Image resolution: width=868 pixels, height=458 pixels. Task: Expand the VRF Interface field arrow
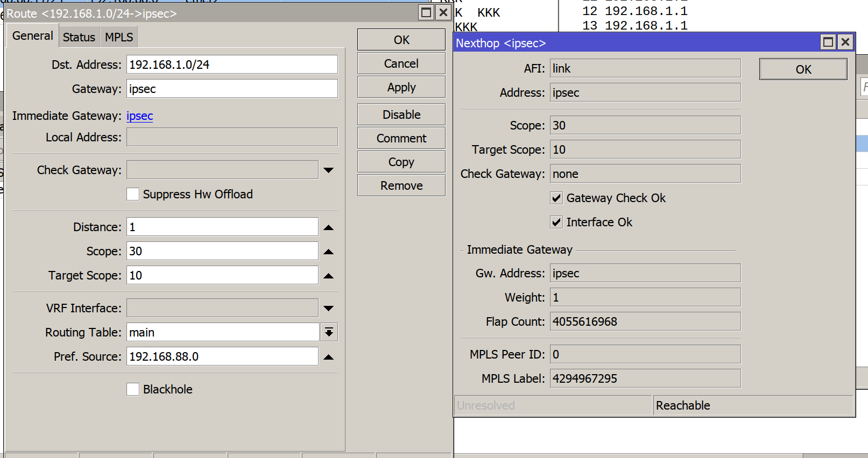(329, 308)
